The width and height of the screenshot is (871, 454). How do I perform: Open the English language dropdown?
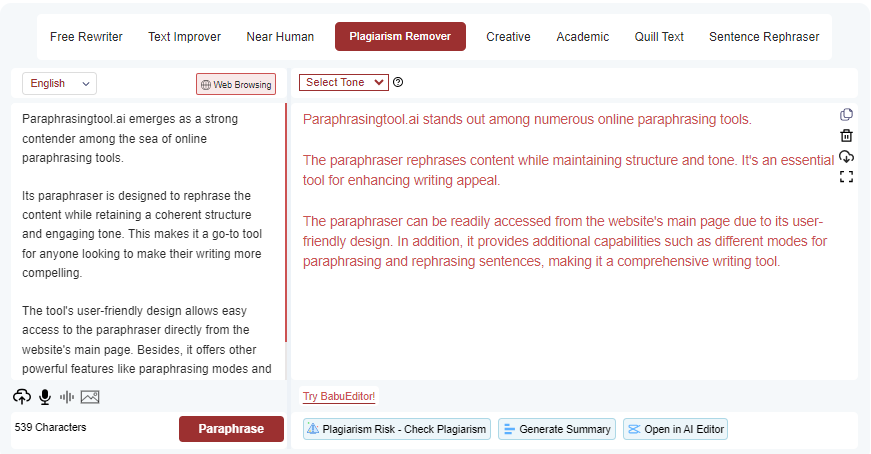(x=59, y=83)
